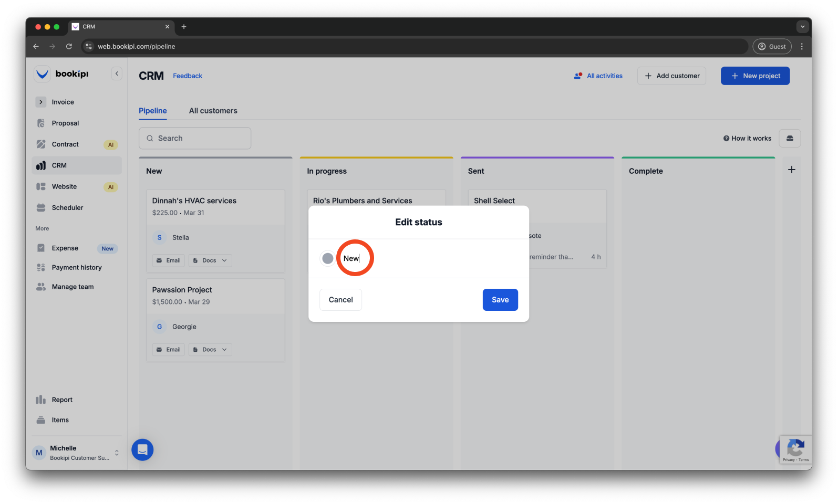Image resolution: width=838 pixels, height=504 pixels.
Task: Click the Feedback link
Action: click(188, 76)
